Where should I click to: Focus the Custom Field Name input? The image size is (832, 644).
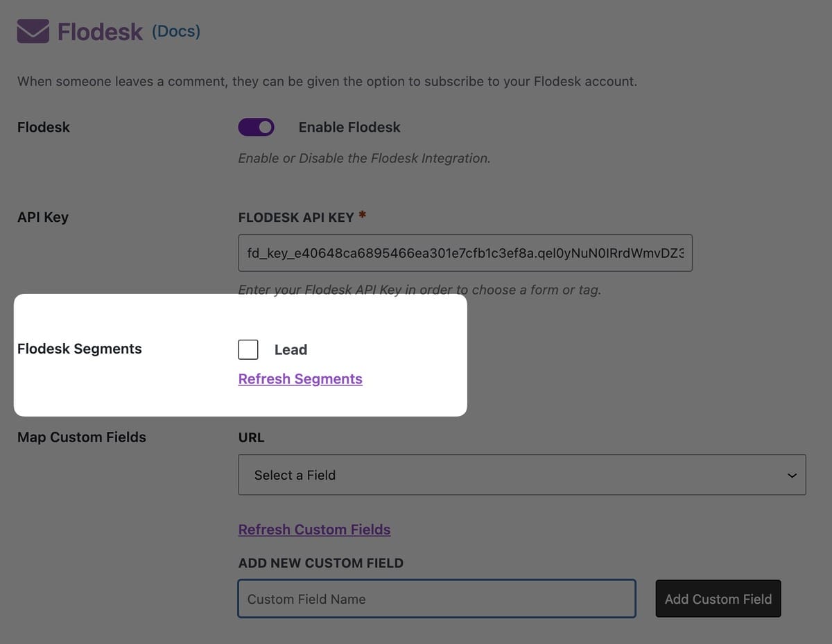pos(437,598)
